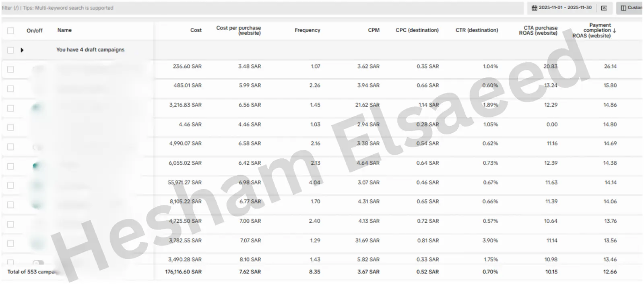This screenshot has height=284, width=644.
Task: Click the CPC (destination) column header
Action: point(417,30)
